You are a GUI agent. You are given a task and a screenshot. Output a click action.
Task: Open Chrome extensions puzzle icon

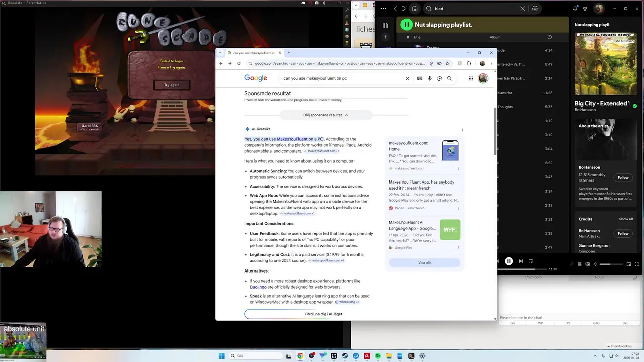(x=469, y=63)
